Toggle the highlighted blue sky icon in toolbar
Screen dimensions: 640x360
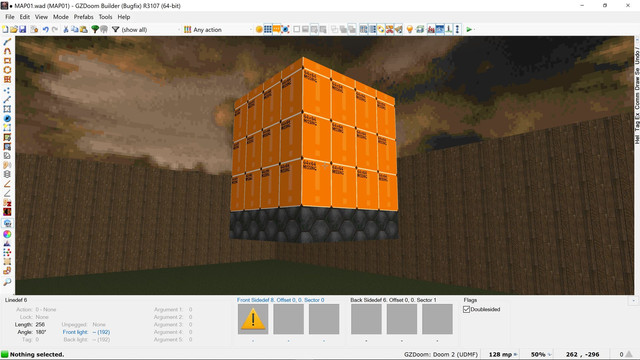pyautogui.click(x=440, y=29)
